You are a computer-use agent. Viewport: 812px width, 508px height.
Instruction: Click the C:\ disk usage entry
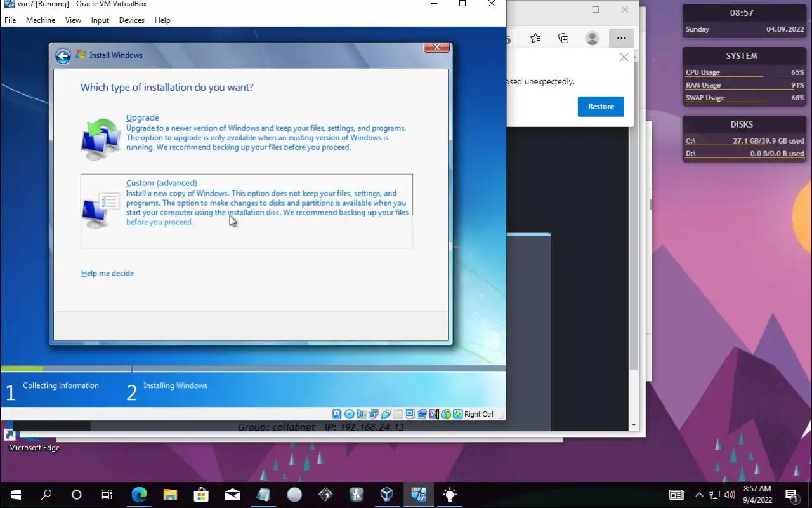(745, 141)
